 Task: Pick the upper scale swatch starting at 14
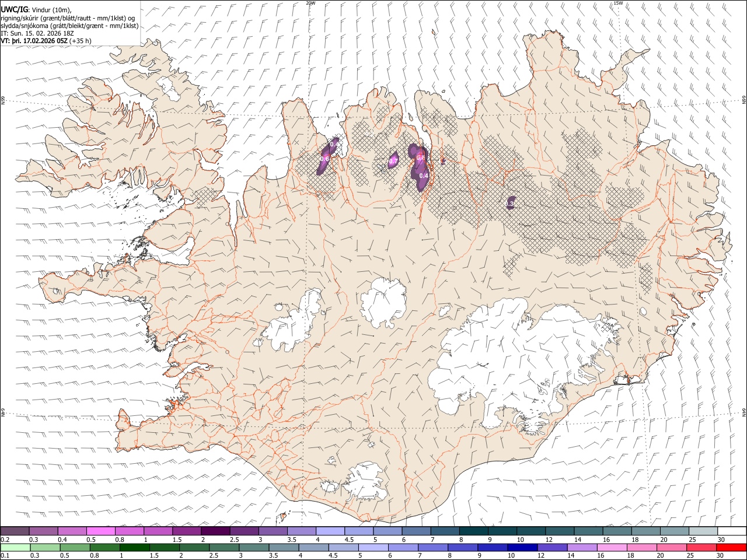tap(588, 531)
